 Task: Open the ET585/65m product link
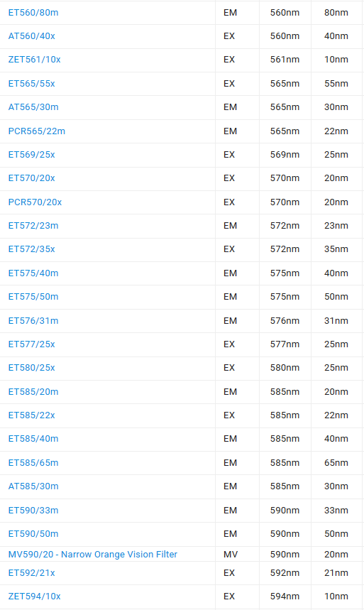[x=33, y=462]
